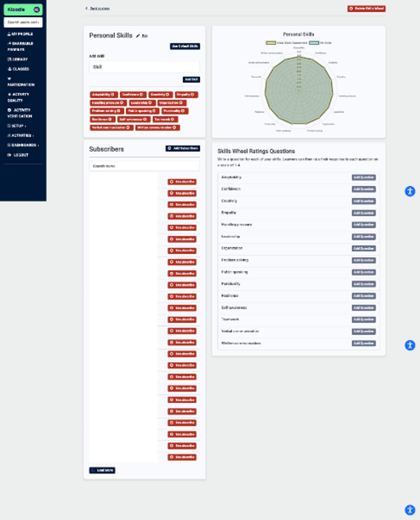420x520 pixels.
Task: Click the Use Default Skills button
Action: 185,46
